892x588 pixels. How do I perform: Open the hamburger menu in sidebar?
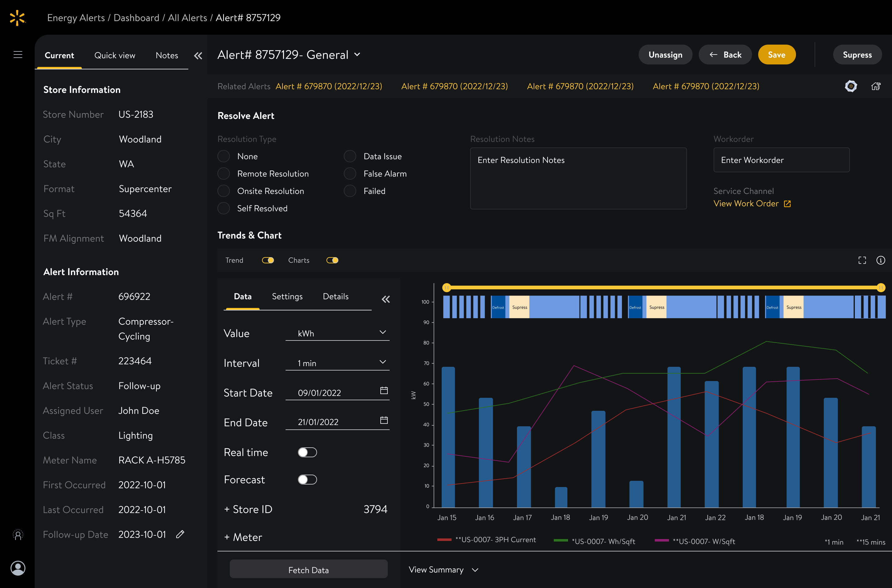[18, 55]
